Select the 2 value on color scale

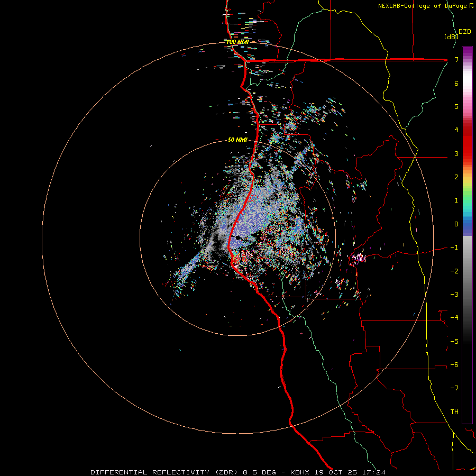456,177
